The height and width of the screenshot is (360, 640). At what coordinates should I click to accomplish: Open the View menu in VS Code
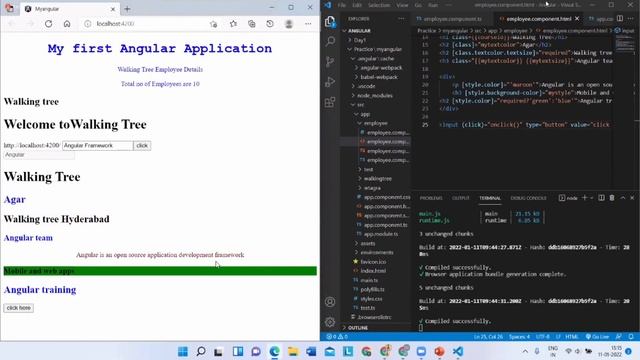coord(402,5)
